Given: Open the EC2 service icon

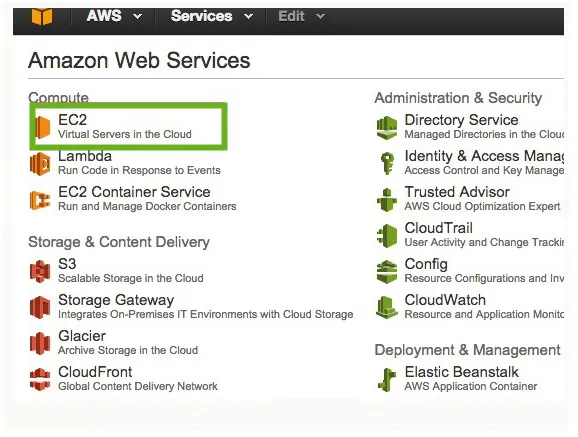Looking at the screenshot, I should [43, 127].
